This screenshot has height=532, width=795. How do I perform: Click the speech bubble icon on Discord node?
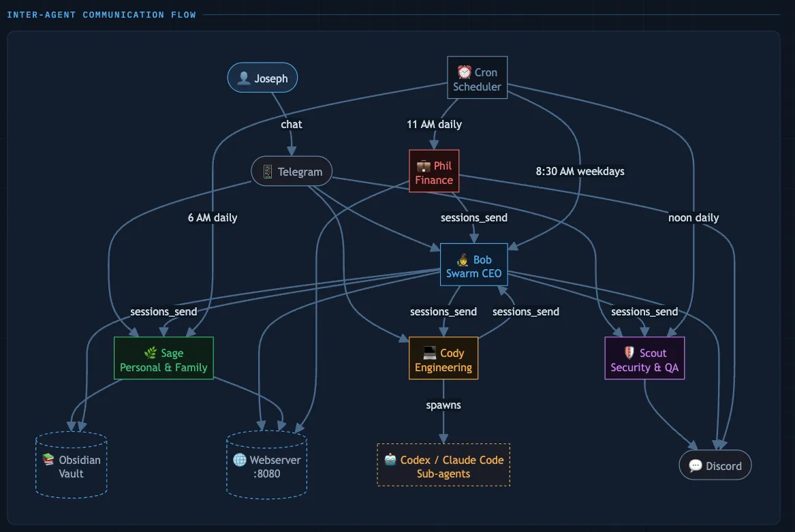(696, 465)
